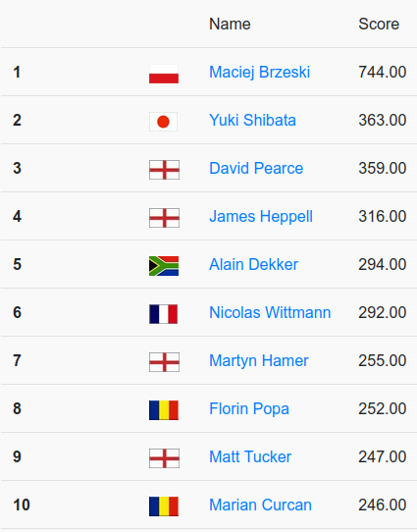417x532 pixels.
Task: Follow the David Pearce name link
Action: click(256, 168)
